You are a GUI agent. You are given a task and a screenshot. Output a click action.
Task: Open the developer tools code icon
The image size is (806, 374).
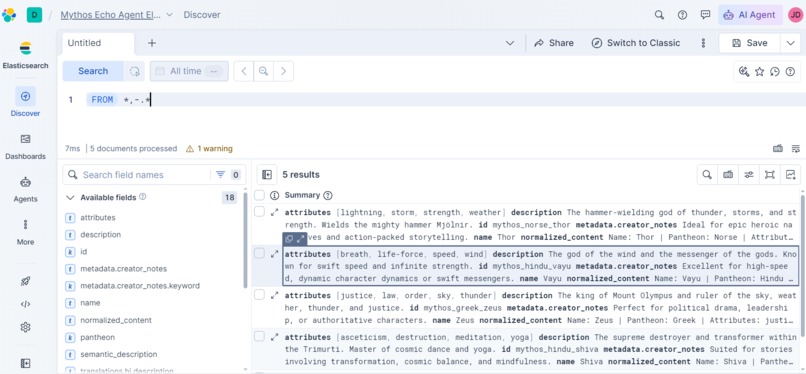click(25, 304)
